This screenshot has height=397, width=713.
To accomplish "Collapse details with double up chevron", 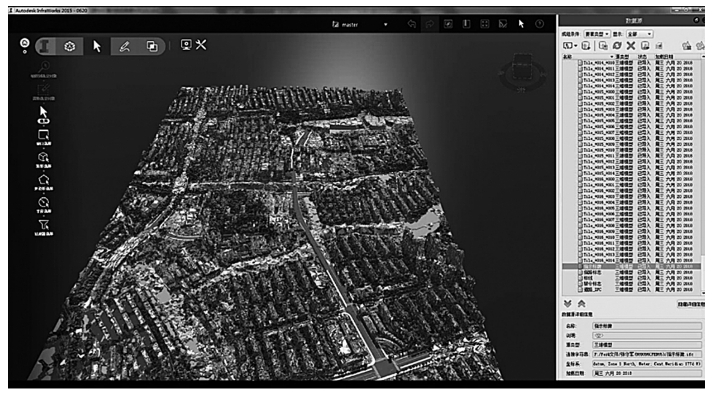I will pos(582,303).
